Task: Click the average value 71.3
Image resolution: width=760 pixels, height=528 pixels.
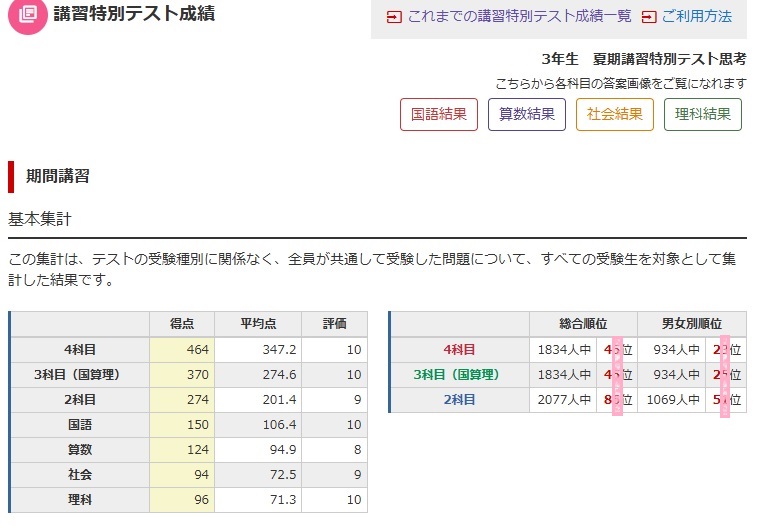Action: 283,499
